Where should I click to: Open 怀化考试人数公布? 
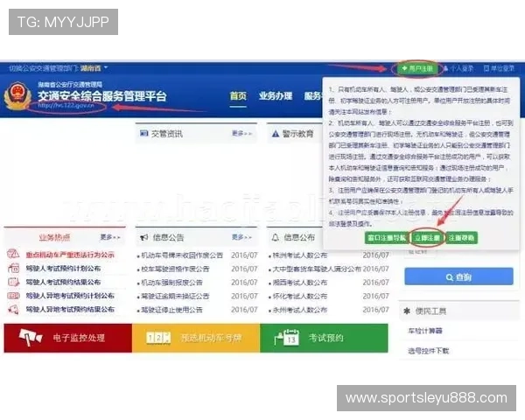(x=299, y=297)
